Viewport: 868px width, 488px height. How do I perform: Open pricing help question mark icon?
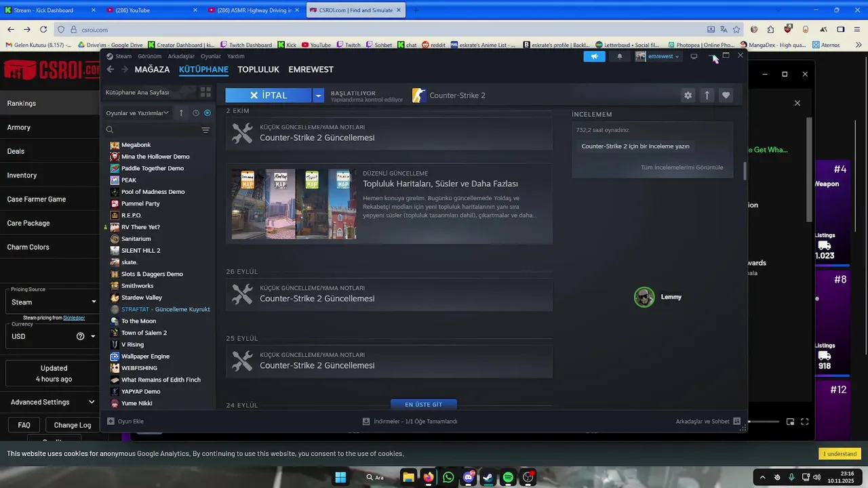(x=81, y=336)
